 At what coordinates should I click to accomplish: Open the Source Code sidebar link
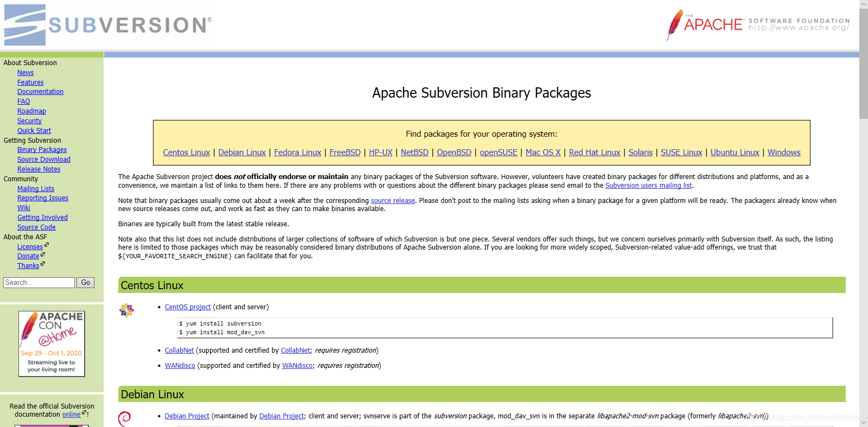click(x=36, y=227)
